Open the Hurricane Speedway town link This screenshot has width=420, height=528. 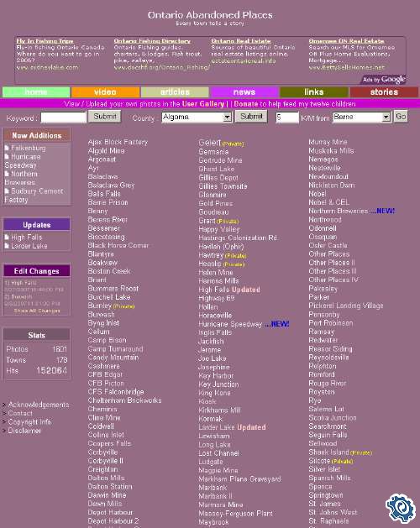tap(230, 324)
